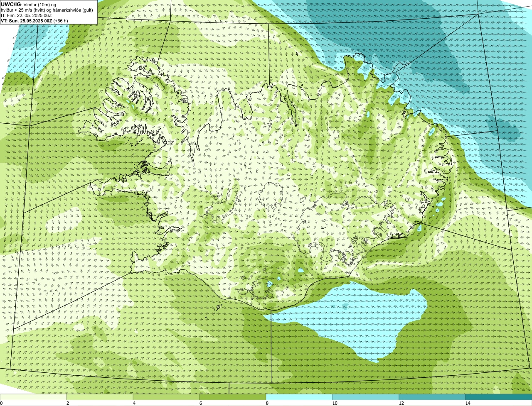Click the "4" label under the color scale
Image resolution: width=532 pixels, height=406 pixels.
[x=134, y=403]
